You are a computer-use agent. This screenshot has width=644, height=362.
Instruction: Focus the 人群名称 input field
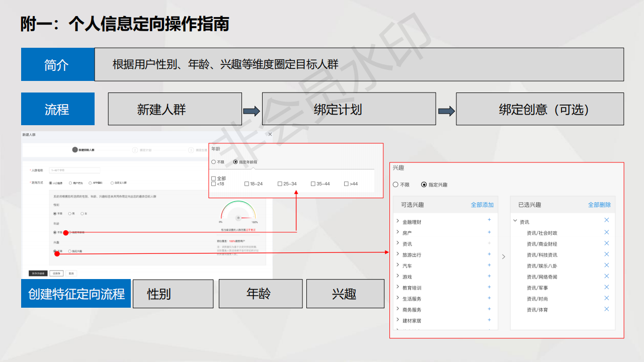point(74,170)
